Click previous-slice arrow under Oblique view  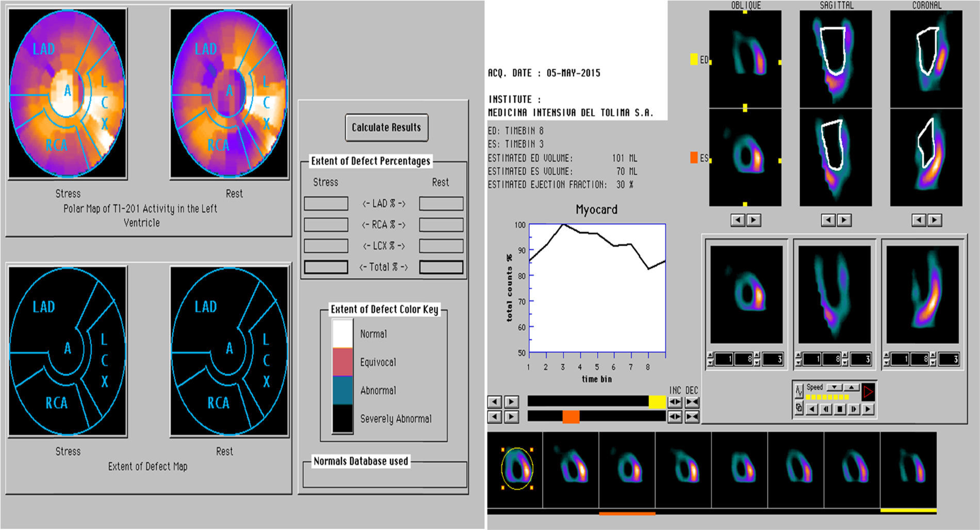[738, 220]
